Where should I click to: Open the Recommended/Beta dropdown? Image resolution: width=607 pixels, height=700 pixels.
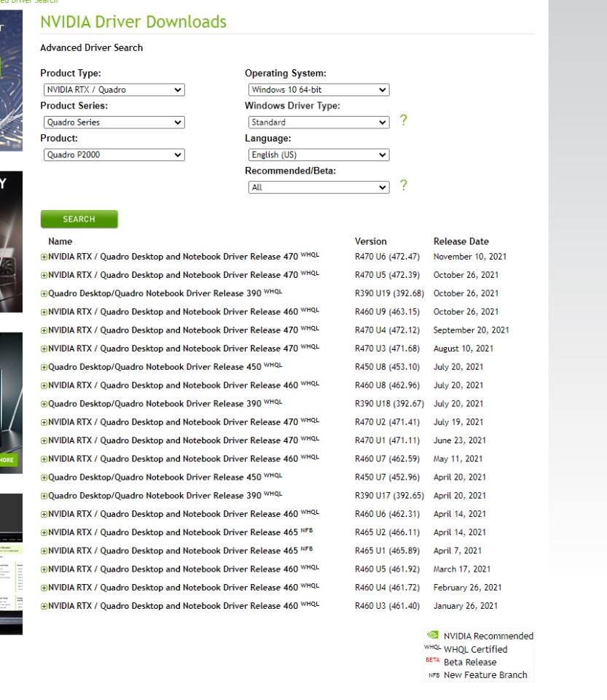point(319,187)
